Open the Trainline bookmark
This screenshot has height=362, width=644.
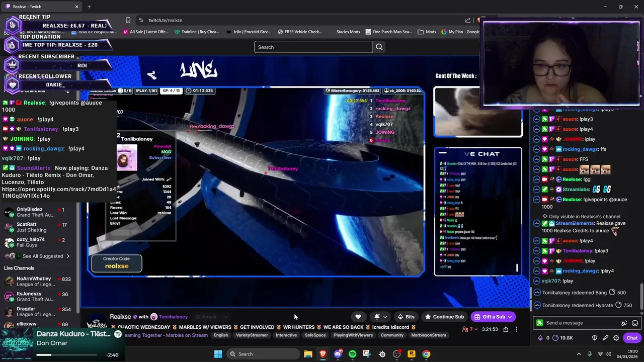click(197, 32)
